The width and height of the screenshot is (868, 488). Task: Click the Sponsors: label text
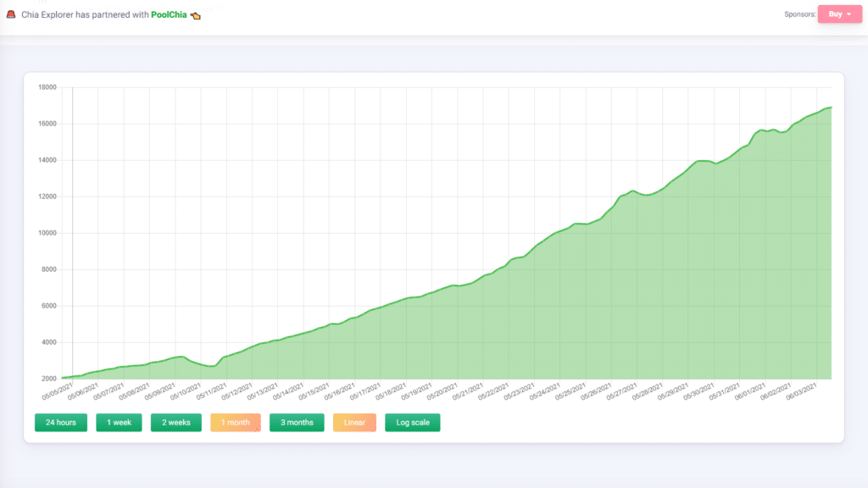(x=800, y=14)
